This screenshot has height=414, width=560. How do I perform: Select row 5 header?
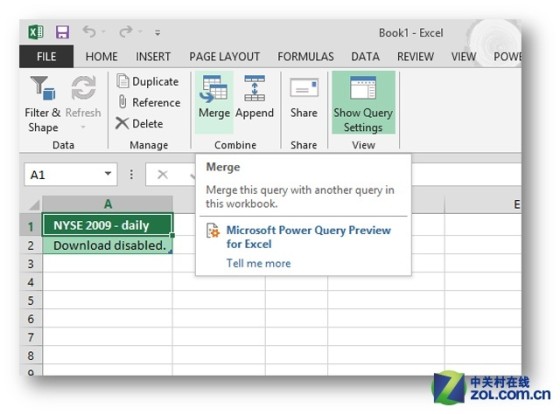tap(31, 300)
